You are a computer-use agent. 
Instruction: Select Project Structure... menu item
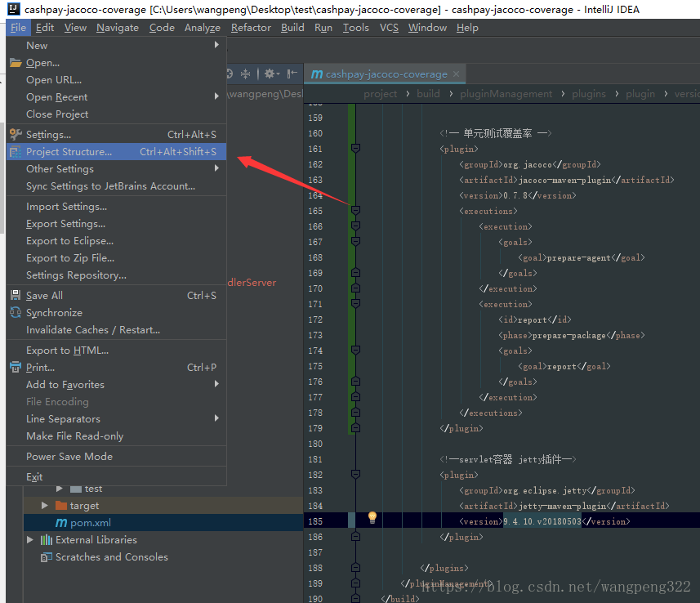pos(117,152)
